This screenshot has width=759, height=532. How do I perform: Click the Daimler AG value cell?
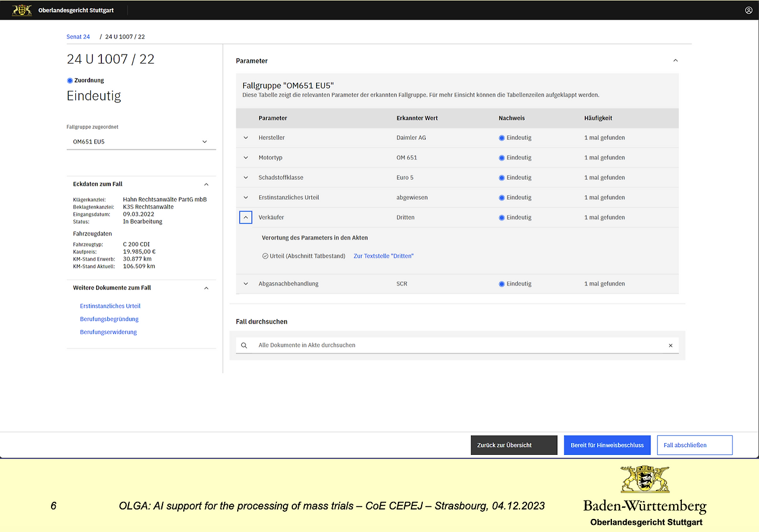point(412,138)
